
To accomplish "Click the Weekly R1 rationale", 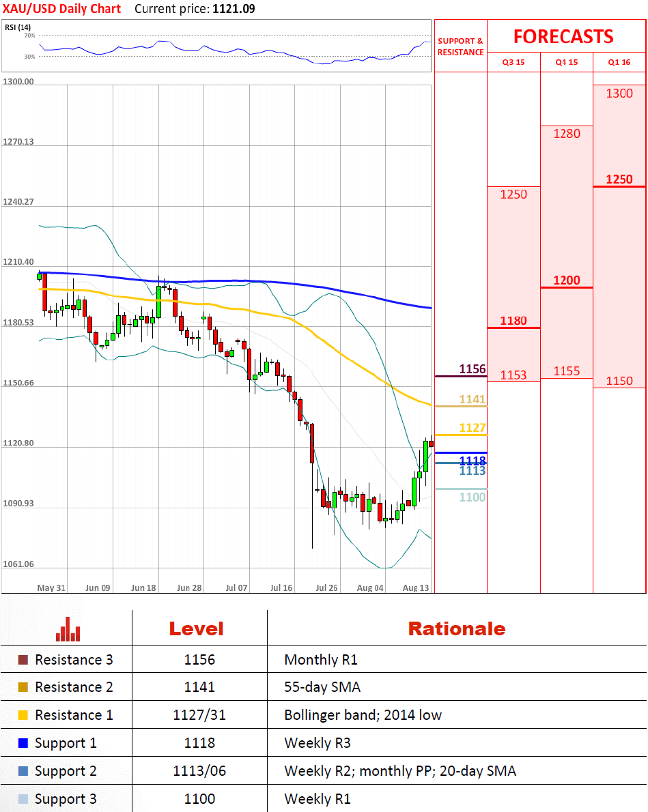I will pos(318,799).
